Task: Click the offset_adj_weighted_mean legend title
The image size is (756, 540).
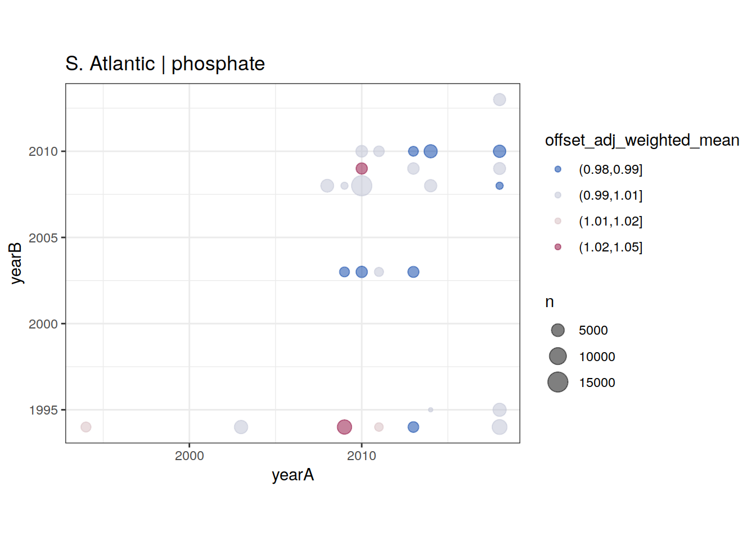Action: (642, 140)
